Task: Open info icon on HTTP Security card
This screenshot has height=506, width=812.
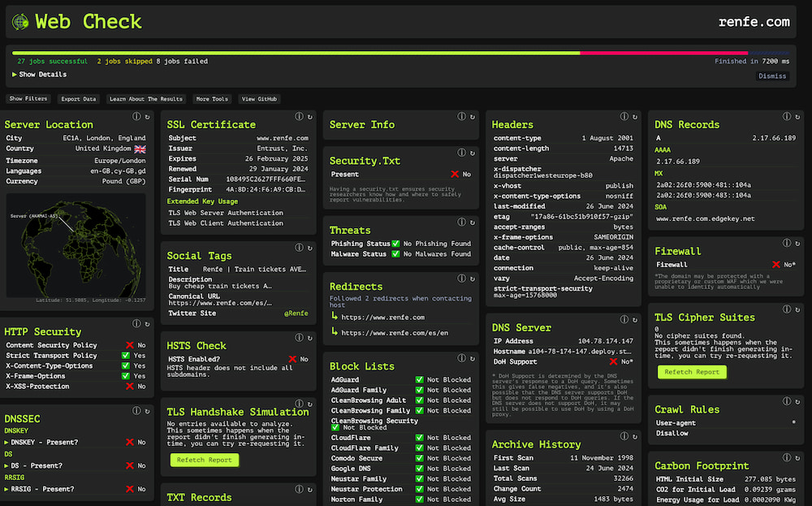Action: coord(136,324)
